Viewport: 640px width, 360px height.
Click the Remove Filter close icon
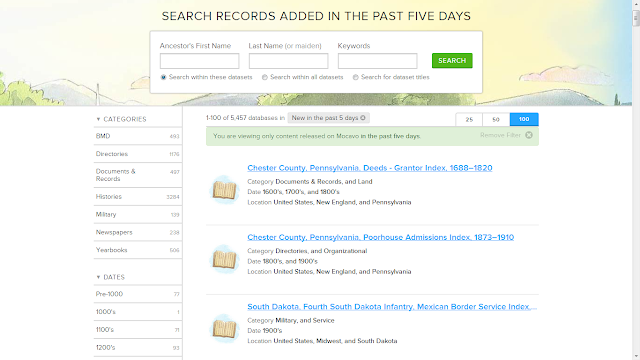tap(529, 135)
